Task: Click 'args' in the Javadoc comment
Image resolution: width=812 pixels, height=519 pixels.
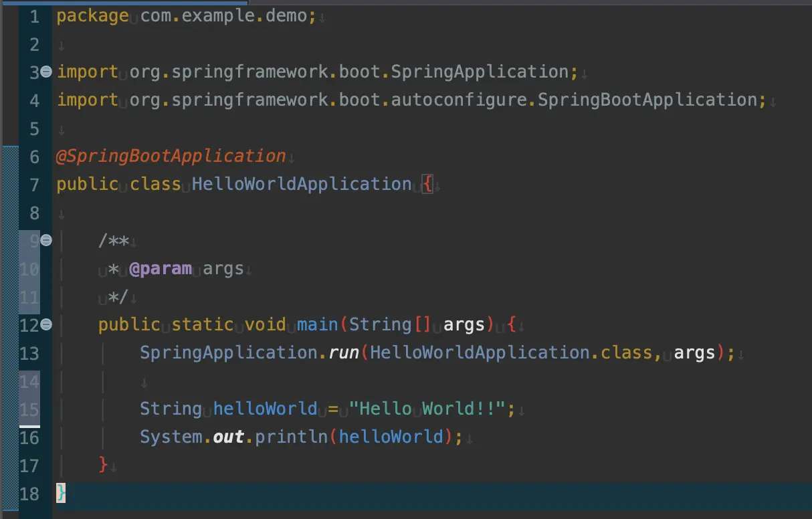Action: tap(223, 270)
